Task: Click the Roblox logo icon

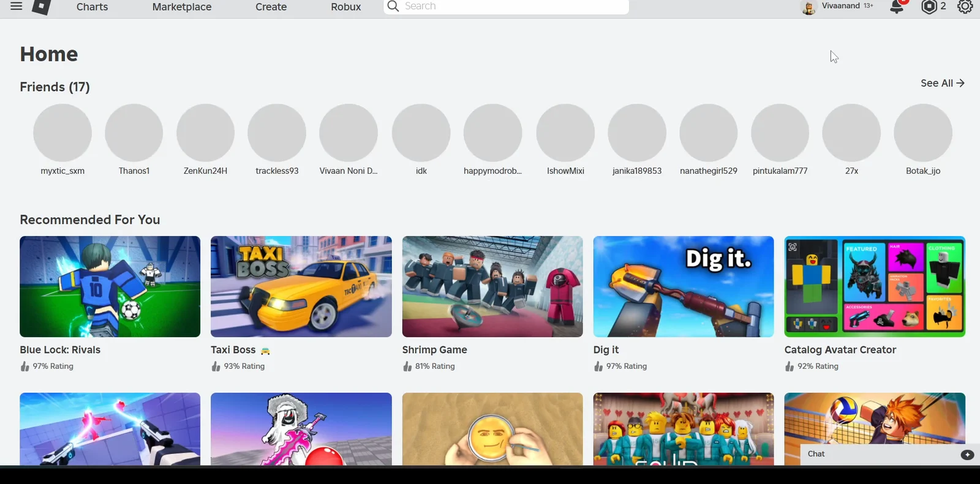Action: [41, 7]
